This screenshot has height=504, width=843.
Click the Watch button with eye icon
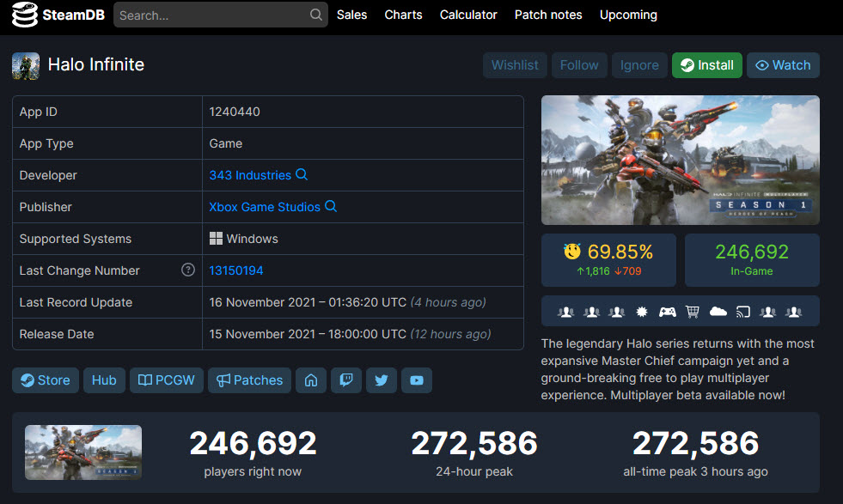point(783,65)
